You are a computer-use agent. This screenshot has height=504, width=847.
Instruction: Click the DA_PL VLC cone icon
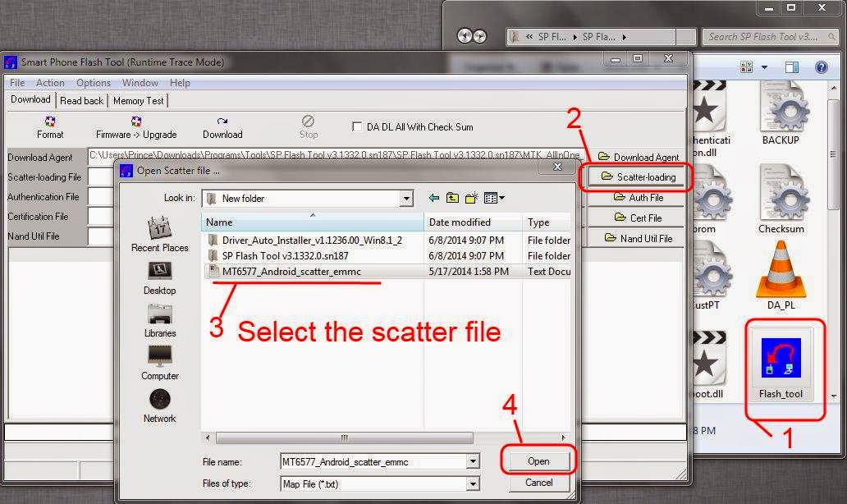781,276
